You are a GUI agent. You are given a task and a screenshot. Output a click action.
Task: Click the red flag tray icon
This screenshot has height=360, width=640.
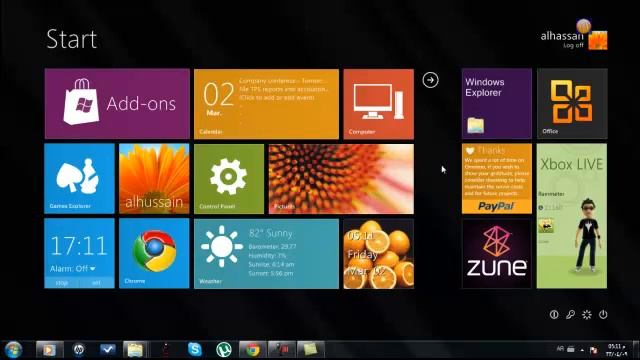(593, 350)
